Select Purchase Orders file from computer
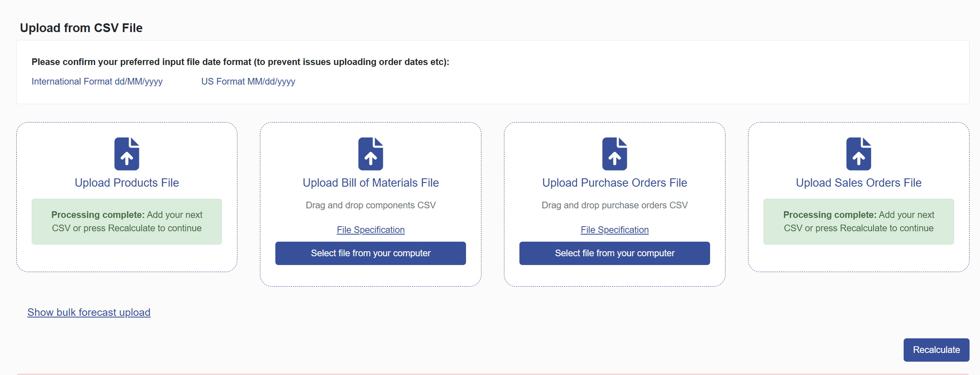The image size is (980, 375). pos(615,253)
